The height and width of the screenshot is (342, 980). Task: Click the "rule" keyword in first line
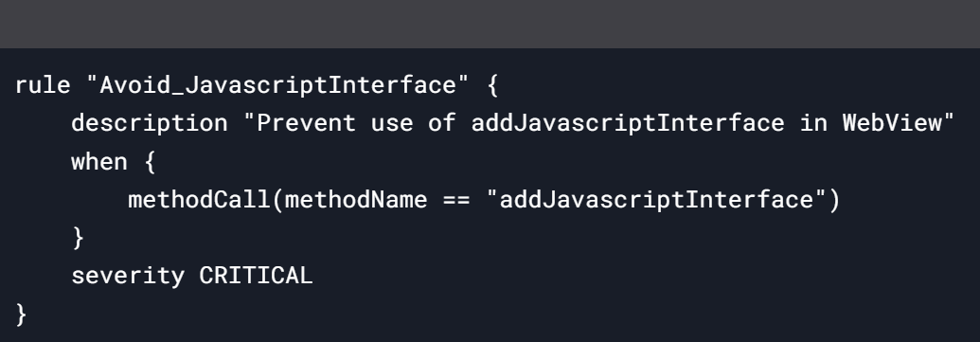click(43, 84)
